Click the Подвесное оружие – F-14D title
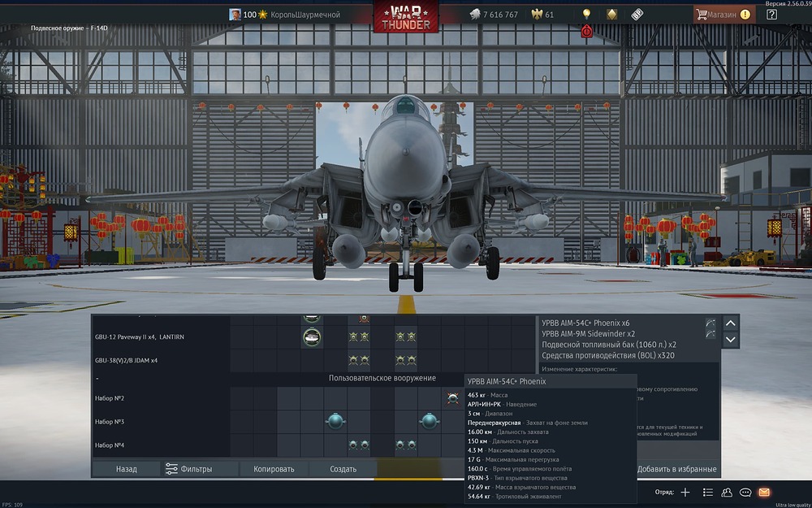This screenshot has height=508, width=812. coord(69,28)
